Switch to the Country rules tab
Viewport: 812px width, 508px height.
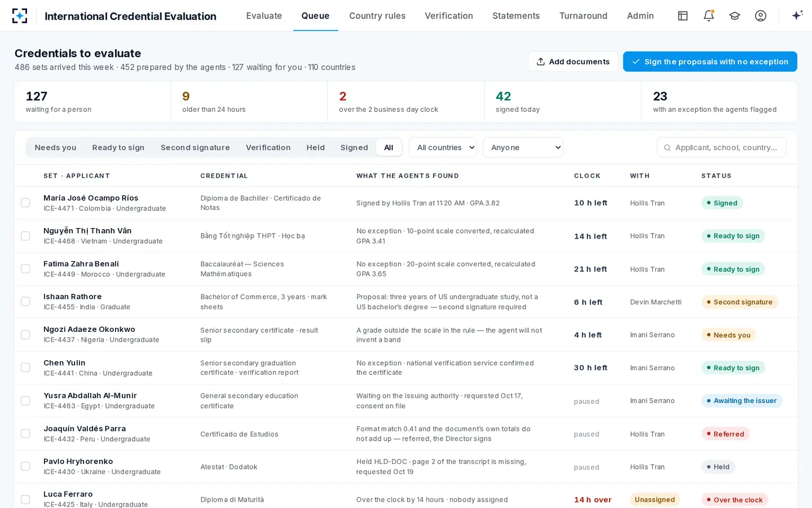click(x=377, y=16)
